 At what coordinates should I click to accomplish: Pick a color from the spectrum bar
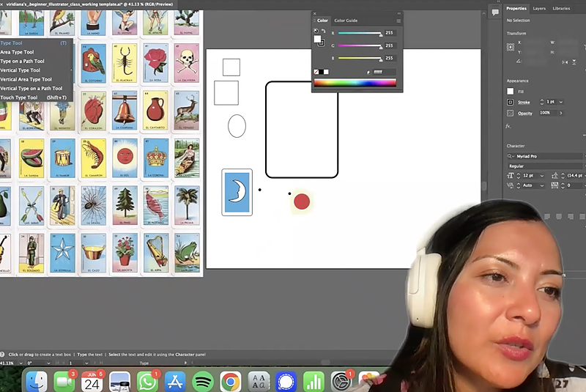point(355,83)
